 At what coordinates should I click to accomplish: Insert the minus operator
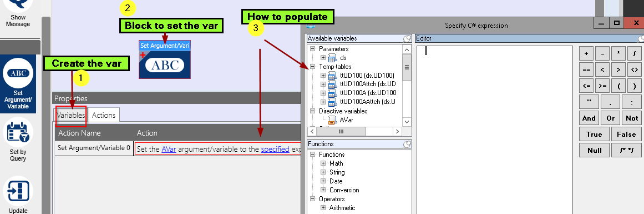[602, 54]
